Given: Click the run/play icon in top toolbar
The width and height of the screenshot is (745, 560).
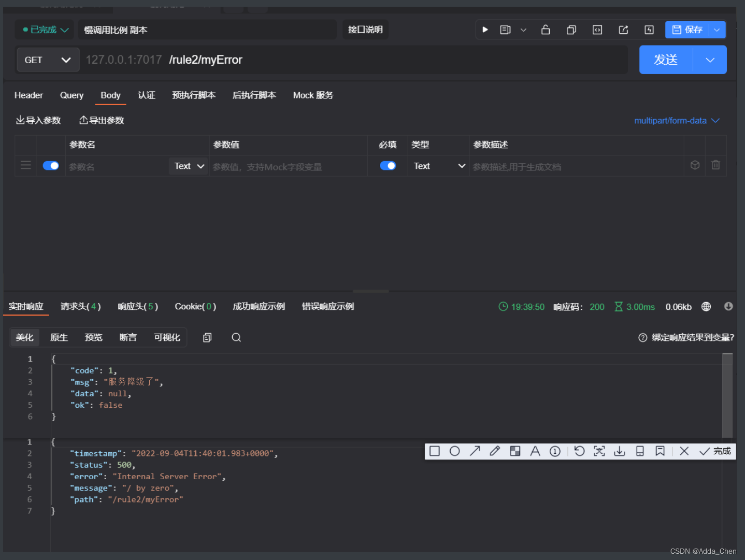Looking at the screenshot, I should [485, 30].
